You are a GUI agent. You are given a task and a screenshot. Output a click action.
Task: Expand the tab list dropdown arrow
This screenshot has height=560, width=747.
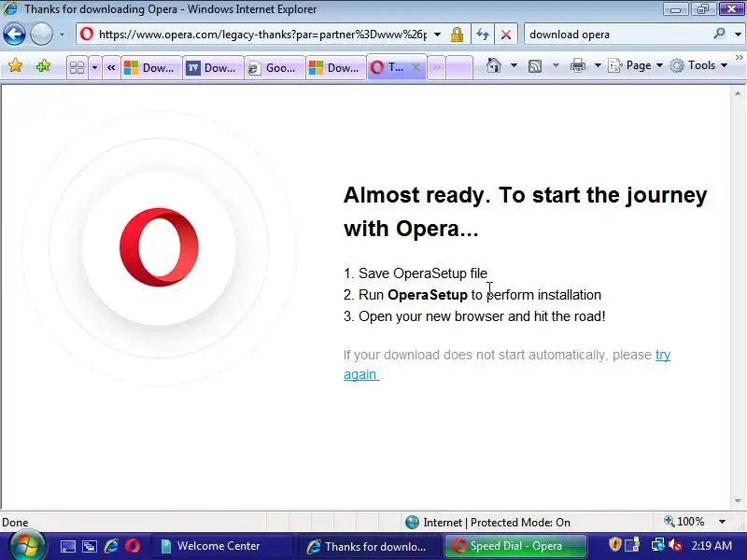click(94, 67)
